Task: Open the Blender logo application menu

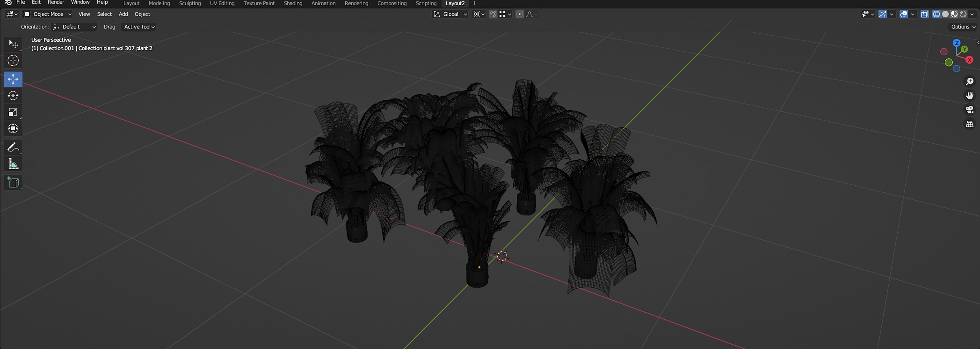Action: (x=8, y=2)
